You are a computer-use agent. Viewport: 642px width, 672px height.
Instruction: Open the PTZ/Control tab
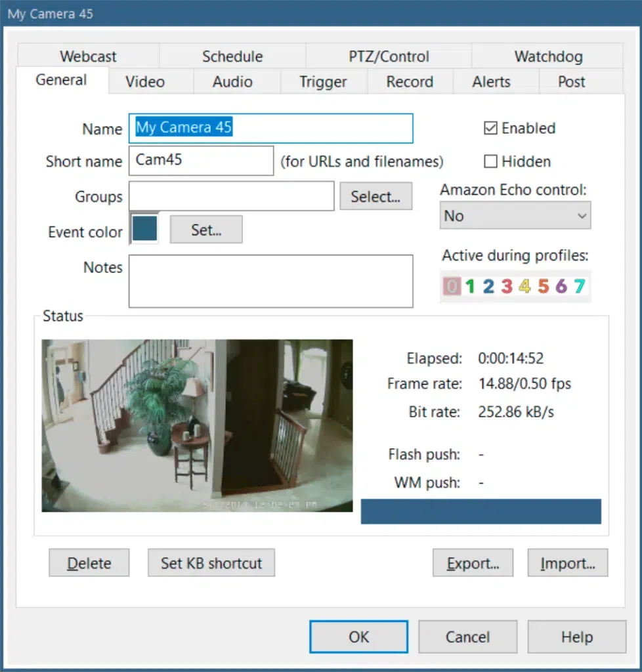click(389, 56)
